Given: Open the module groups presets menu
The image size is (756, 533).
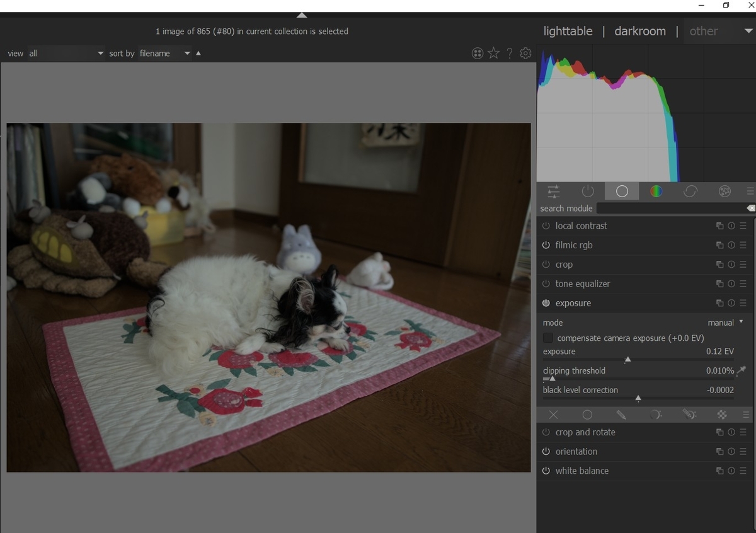Looking at the screenshot, I should 750,191.
